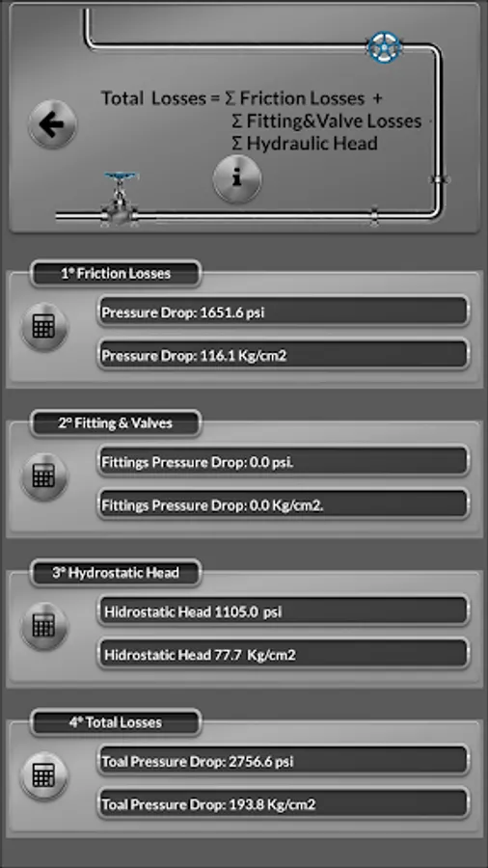
Task: Open the Fitting & Valves calculator icon
Action: [x=44, y=476]
